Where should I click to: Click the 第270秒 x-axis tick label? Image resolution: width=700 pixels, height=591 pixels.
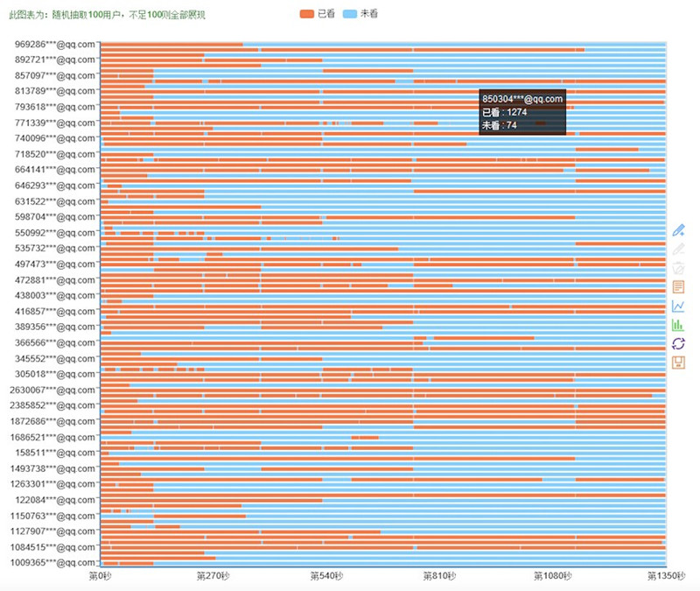click(x=213, y=576)
